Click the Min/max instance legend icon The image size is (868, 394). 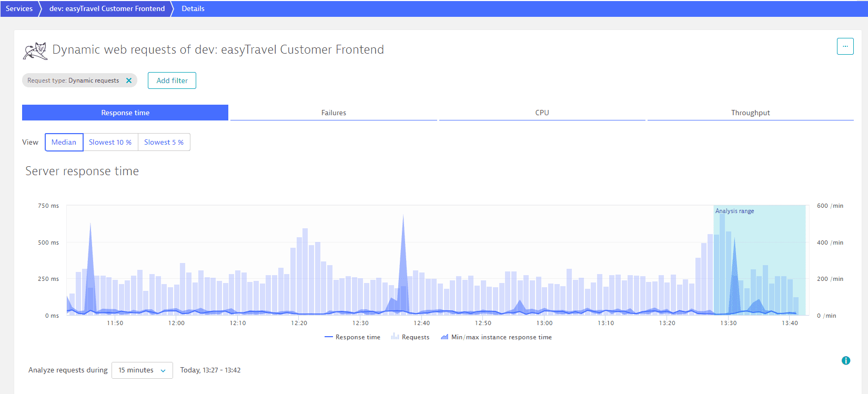(x=445, y=337)
